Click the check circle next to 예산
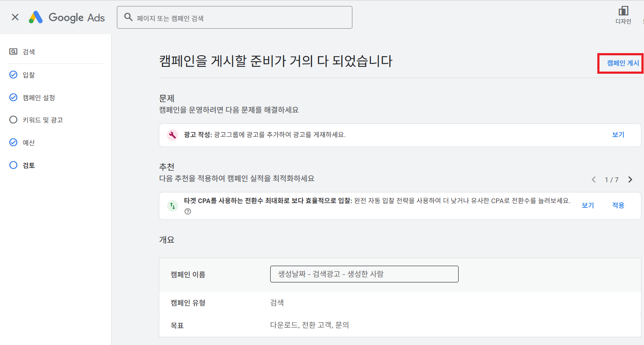Viewport: 644px width, 345px height. tap(13, 142)
